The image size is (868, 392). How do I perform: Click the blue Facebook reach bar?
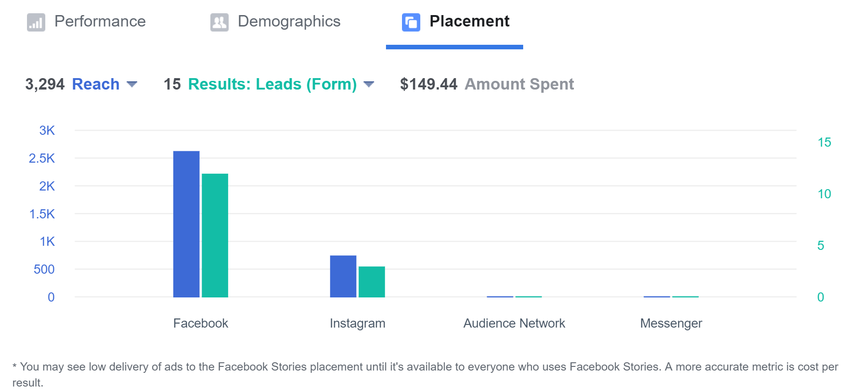point(186,224)
